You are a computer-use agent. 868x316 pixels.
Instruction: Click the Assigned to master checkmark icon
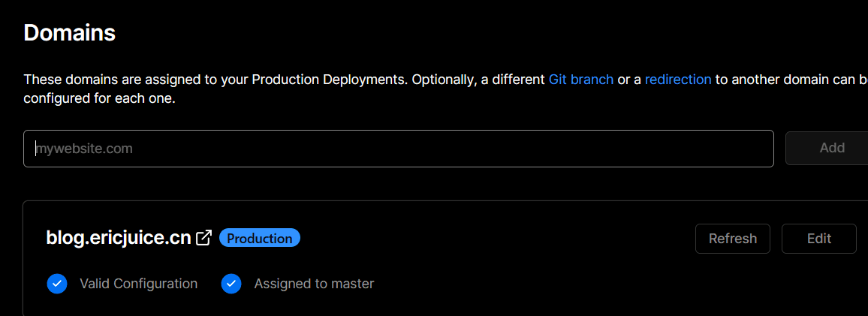pos(231,284)
